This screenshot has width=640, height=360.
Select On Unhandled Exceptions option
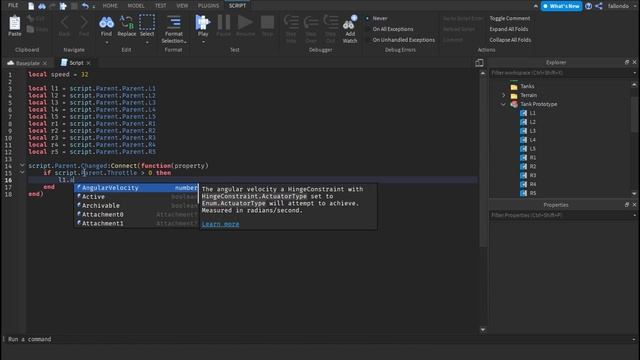(403, 40)
